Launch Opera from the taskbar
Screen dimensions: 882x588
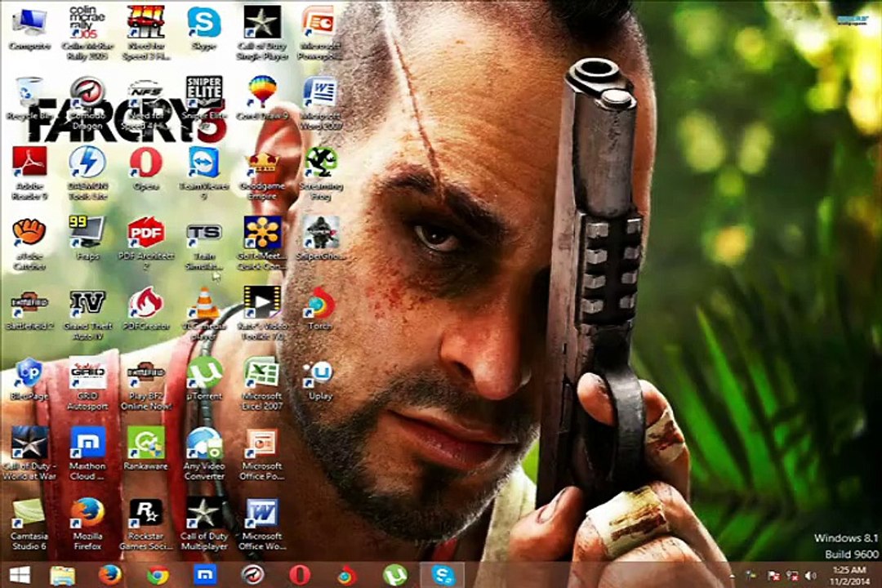tap(299, 575)
